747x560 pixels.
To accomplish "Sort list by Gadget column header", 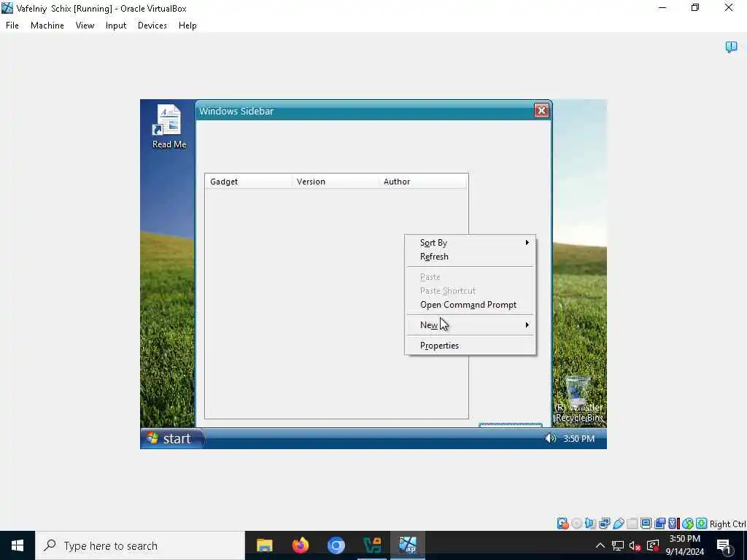I will (248, 182).
